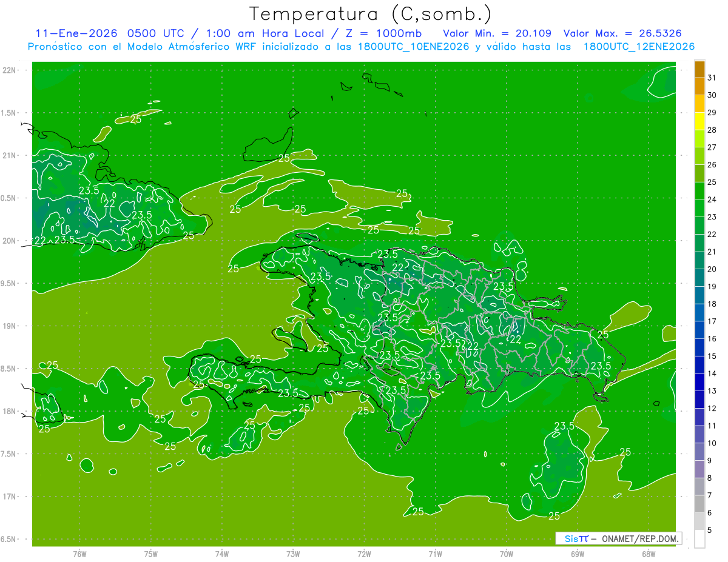This screenshot has width=728, height=562.
Task: Select the color bar segment between 24 and 25
Action: (699, 191)
